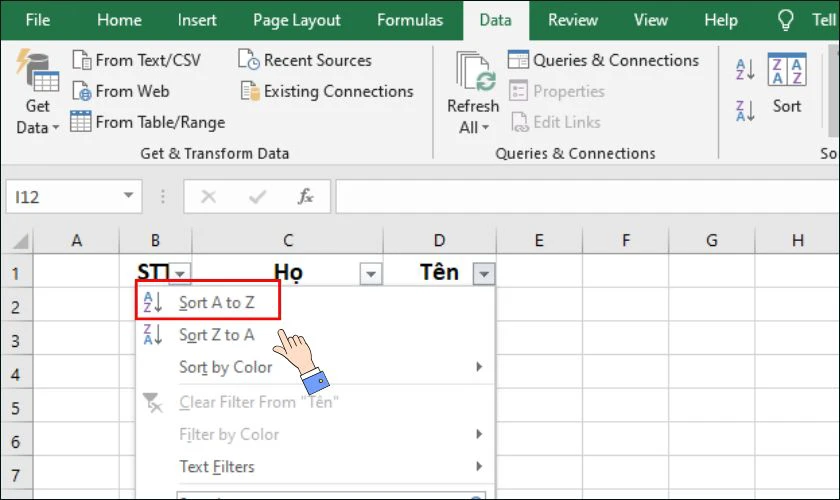840x500 pixels.
Task: Click the formula bar options dots handle
Action: pos(163,197)
